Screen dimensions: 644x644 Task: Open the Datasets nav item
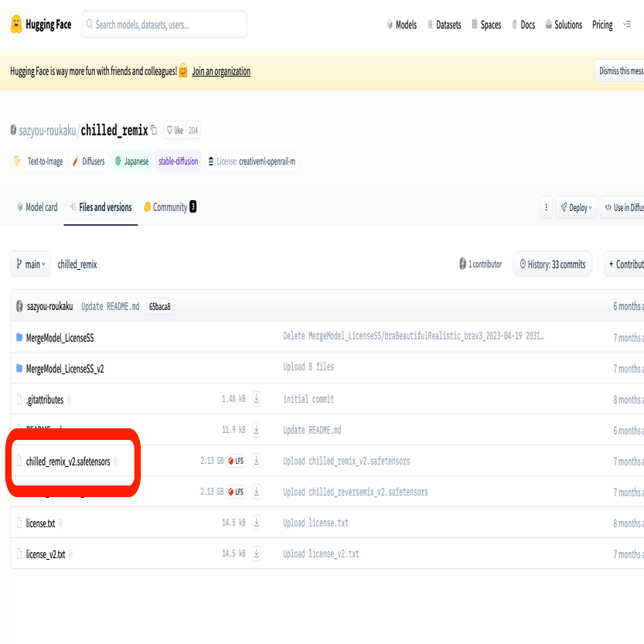point(444,25)
